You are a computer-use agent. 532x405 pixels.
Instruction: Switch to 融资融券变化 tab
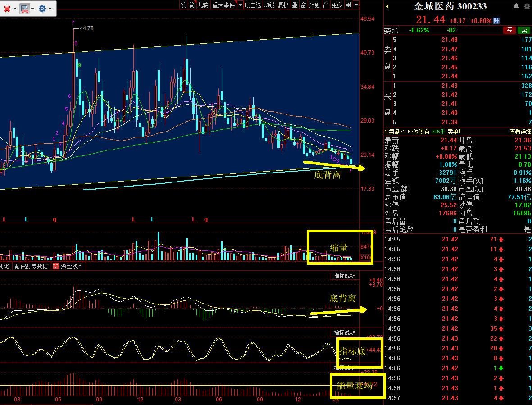[31, 267]
